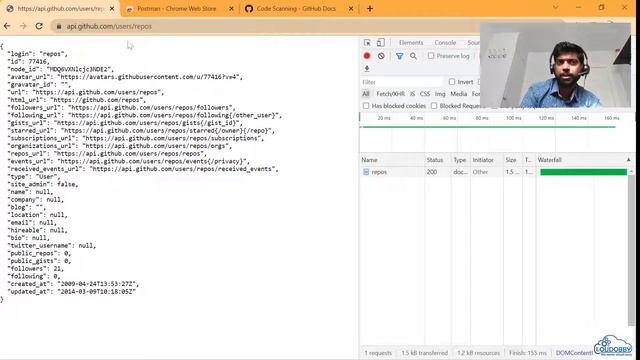The image size is (640, 360).
Task: Filter requests by Fetch/XHR
Action: click(390, 94)
